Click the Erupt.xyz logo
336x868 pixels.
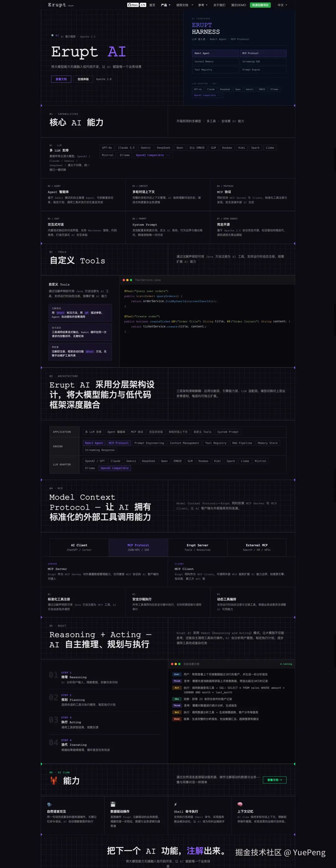point(61,5)
